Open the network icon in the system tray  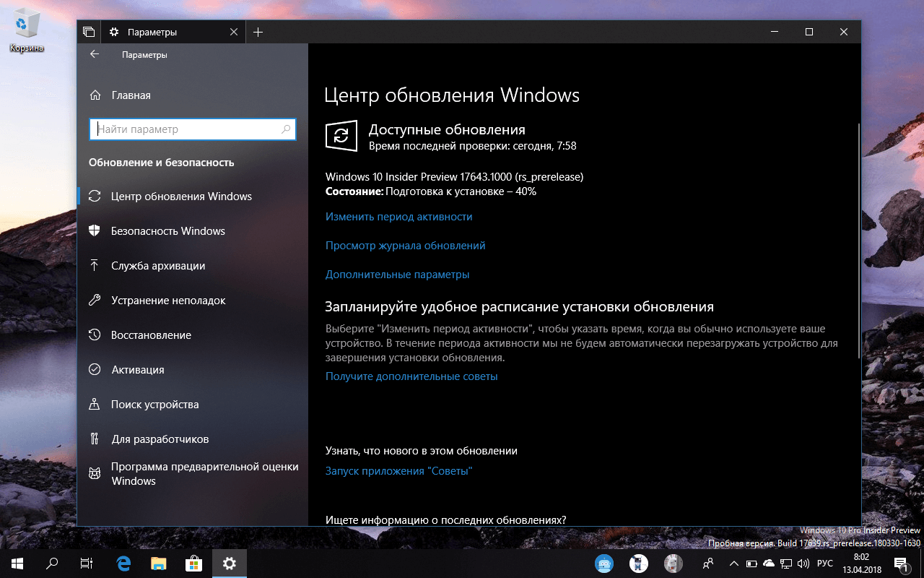pyautogui.click(x=786, y=564)
